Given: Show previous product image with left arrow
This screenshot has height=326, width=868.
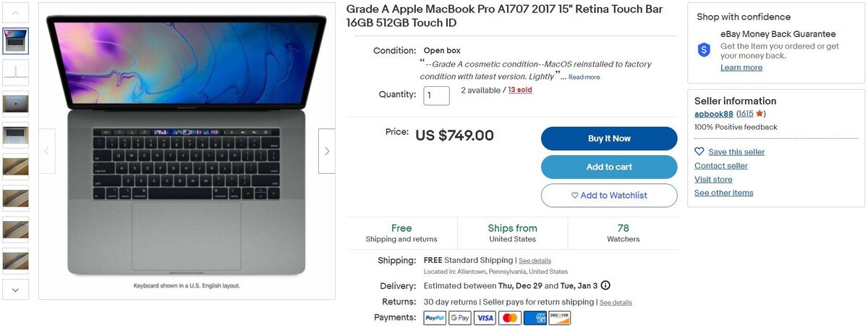Looking at the screenshot, I should point(47,151).
